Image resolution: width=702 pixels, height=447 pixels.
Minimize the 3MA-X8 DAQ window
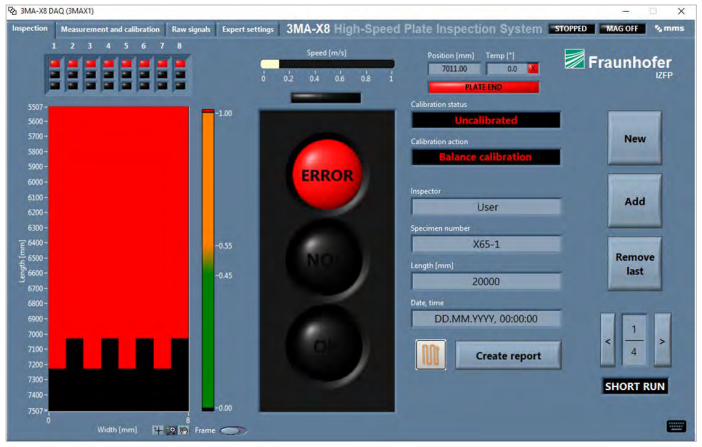(x=626, y=11)
